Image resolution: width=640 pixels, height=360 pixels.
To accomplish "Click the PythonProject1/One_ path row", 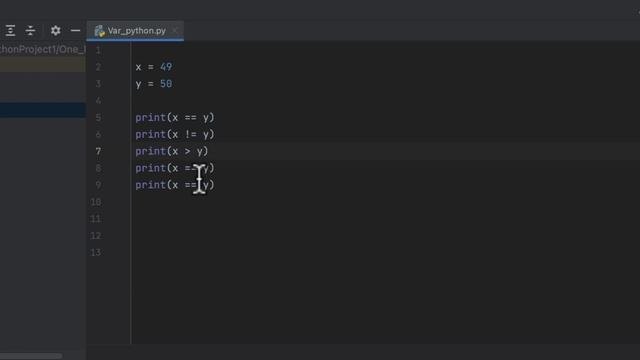I will (x=43, y=49).
